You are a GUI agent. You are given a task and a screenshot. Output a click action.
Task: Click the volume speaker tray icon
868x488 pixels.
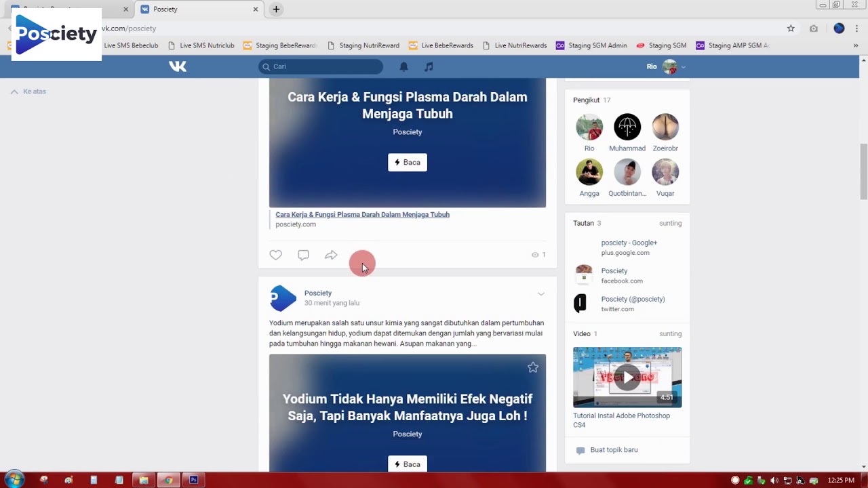tap(774, 481)
